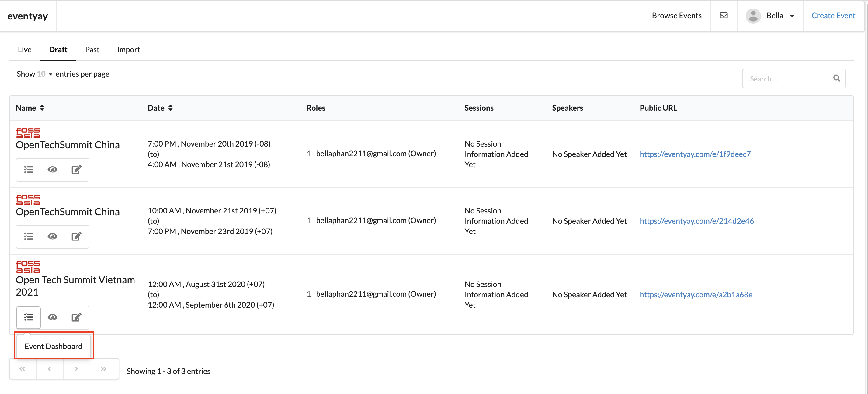
Task: Open the Import tab
Action: [128, 50]
